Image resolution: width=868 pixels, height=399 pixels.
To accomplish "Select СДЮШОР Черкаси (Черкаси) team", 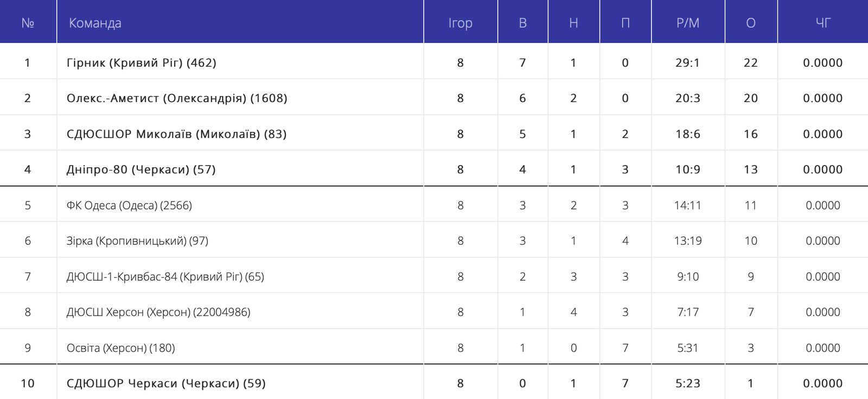I will [x=166, y=383].
